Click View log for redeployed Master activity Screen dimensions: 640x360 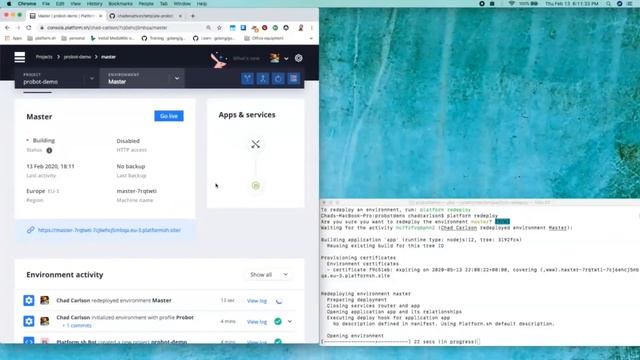[x=257, y=301]
